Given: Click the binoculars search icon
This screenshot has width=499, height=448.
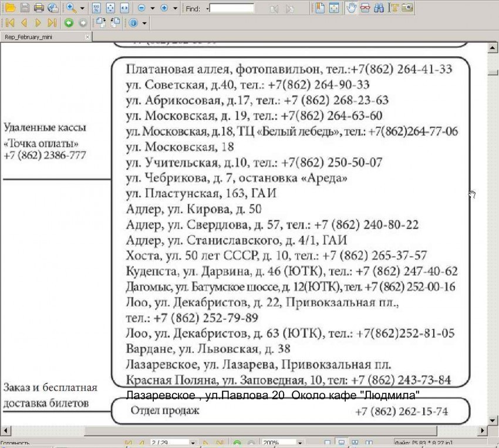Looking at the screenshot, I should pos(379,8).
